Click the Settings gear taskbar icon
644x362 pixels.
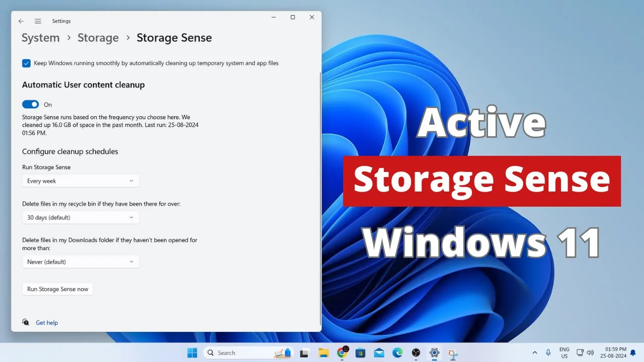pyautogui.click(x=435, y=353)
